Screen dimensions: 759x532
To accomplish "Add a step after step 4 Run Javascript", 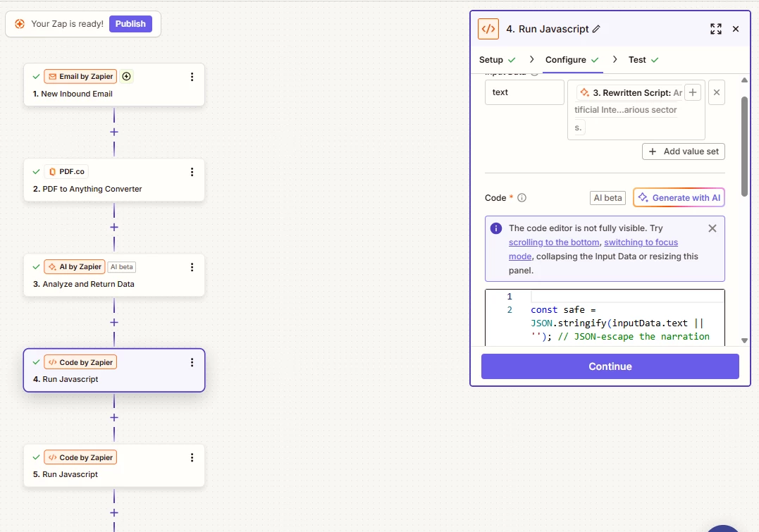I will [114, 417].
